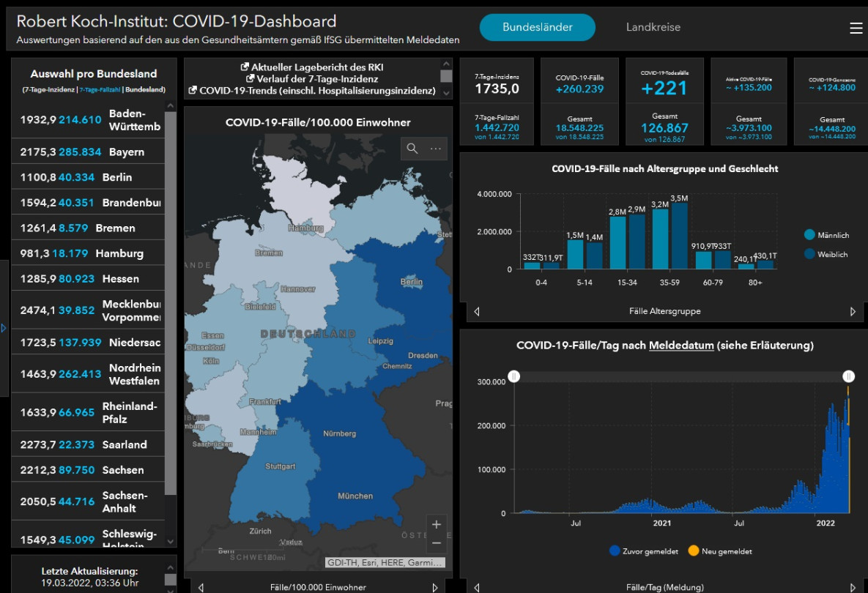The width and height of the screenshot is (868, 593).
Task: Zoom out on the map with minus
Action: [x=437, y=542]
